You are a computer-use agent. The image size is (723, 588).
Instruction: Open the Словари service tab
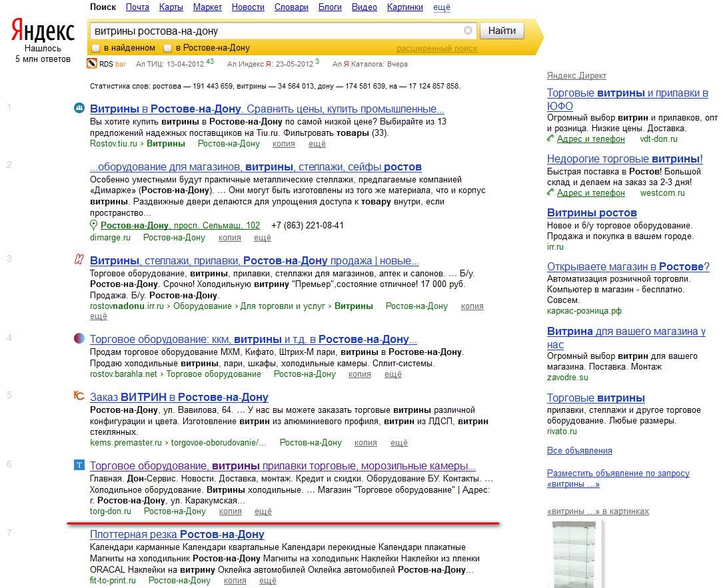pyautogui.click(x=291, y=7)
